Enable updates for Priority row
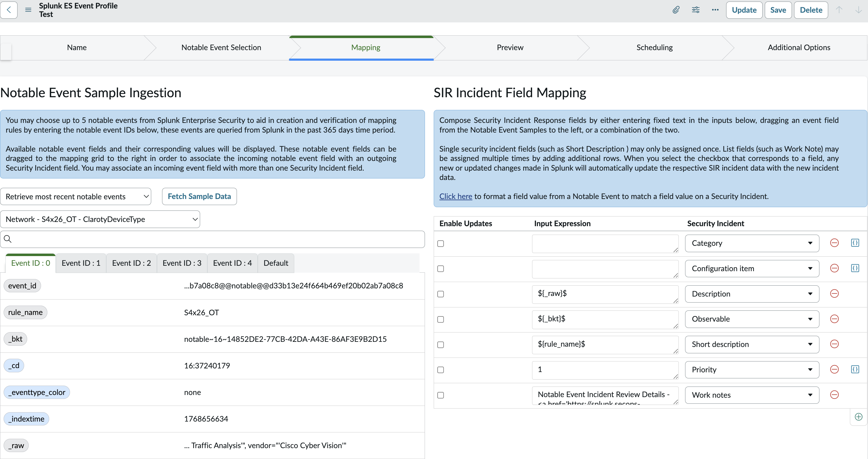868x459 pixels. pos(440,370)
